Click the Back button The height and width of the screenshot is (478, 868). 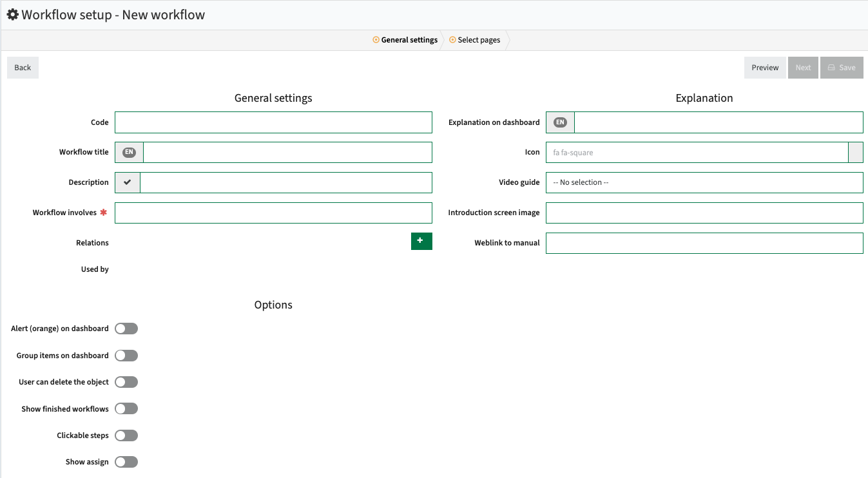point(23,68)
